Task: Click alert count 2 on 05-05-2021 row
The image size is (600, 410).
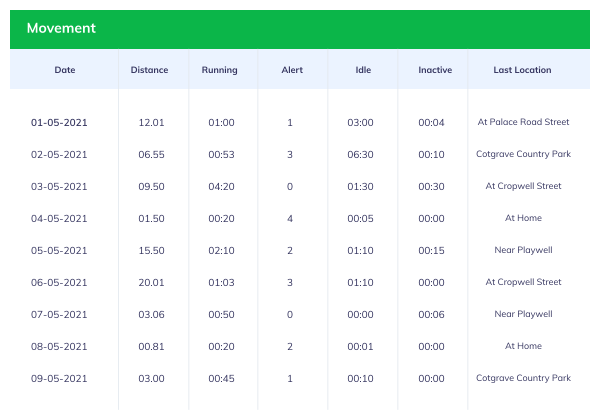Action: click(x=290, y=250)
